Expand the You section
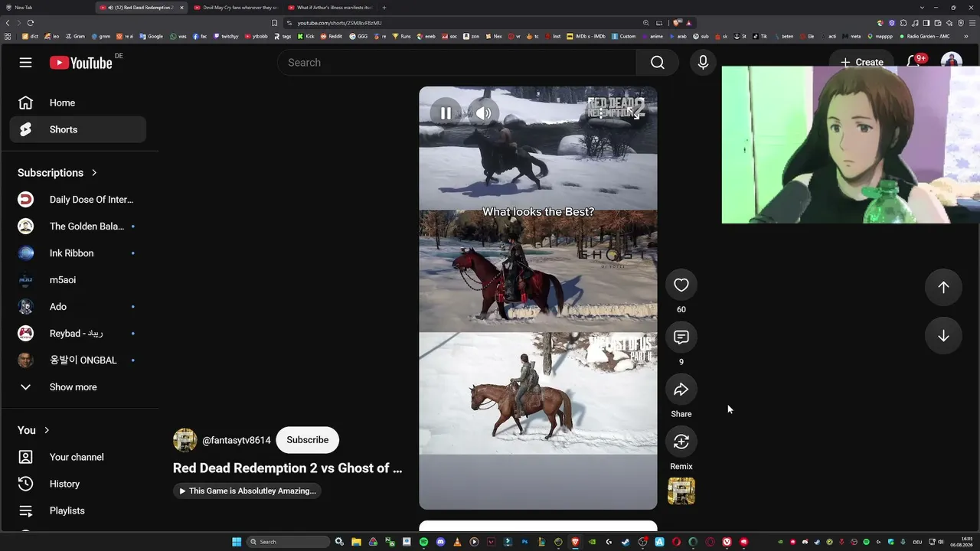Viewport: 980px width, 551px height. (34, 430)
